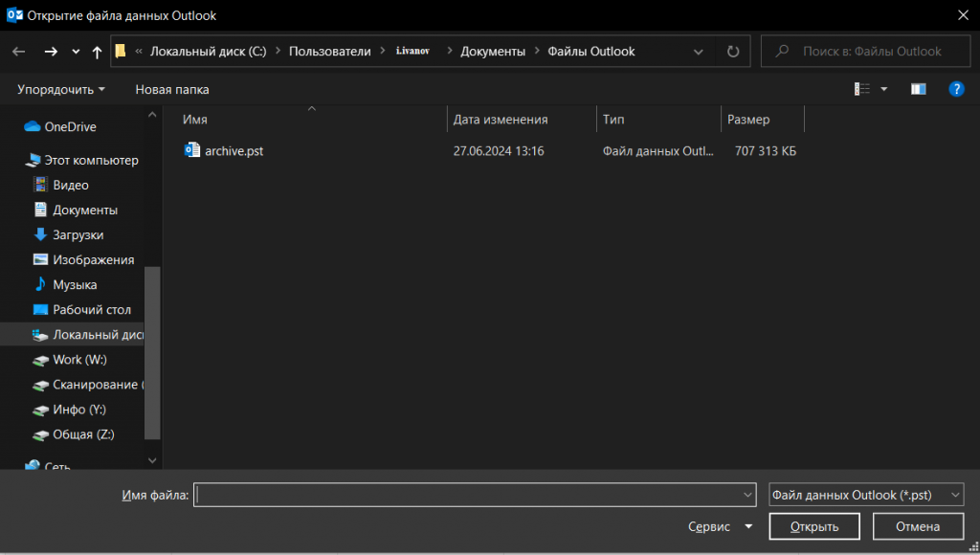Expand the view options dropdown arrow
Image resolution: width=980 pixels, height=555 pixels.
[884, 89]
